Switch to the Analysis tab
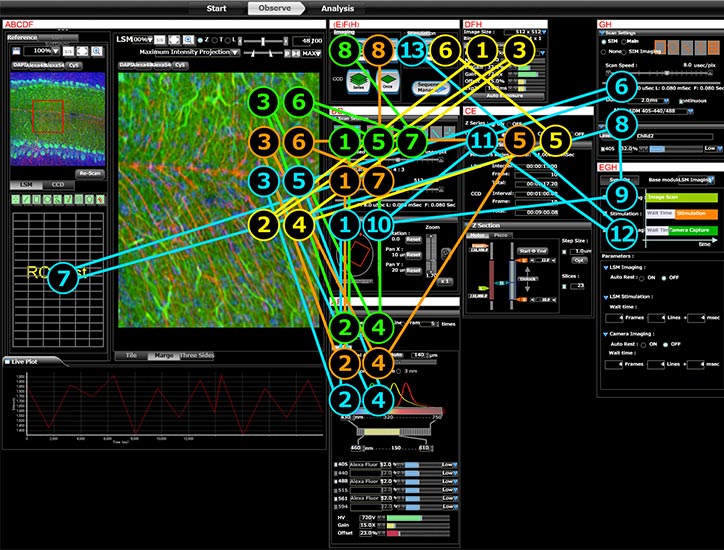 tap(337, 8)
